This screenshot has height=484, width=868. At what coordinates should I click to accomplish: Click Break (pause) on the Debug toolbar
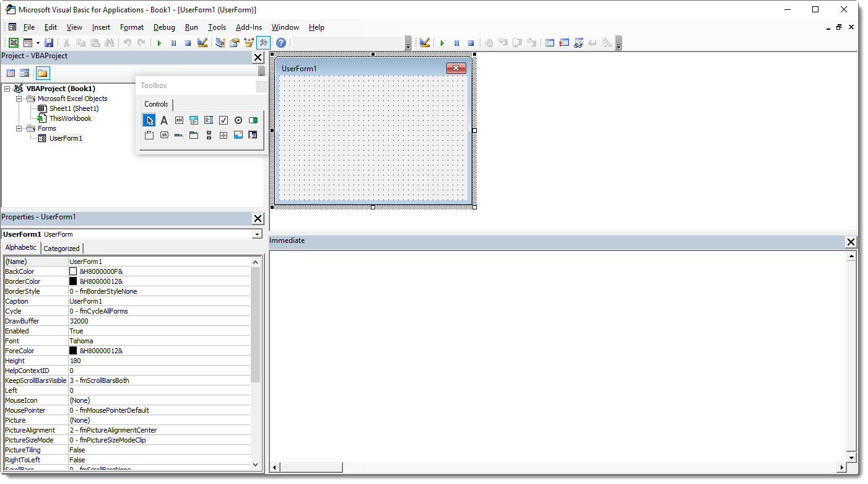click(x=456, y=43)
